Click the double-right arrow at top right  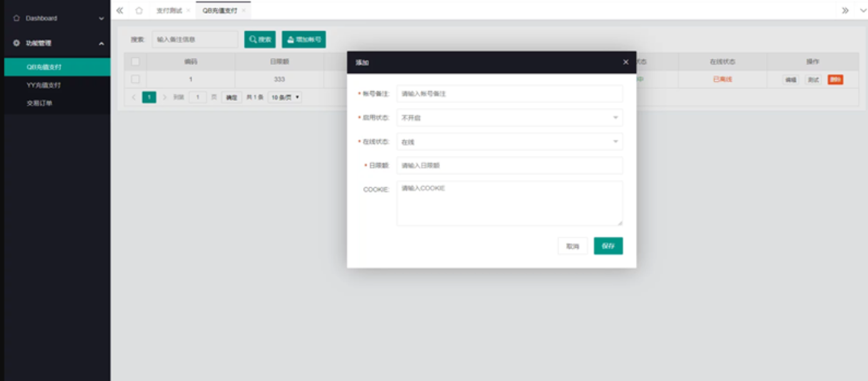(845, 11)
